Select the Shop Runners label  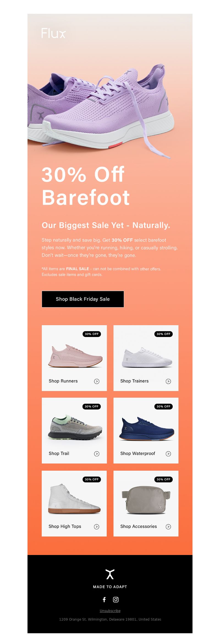(63, 381)
